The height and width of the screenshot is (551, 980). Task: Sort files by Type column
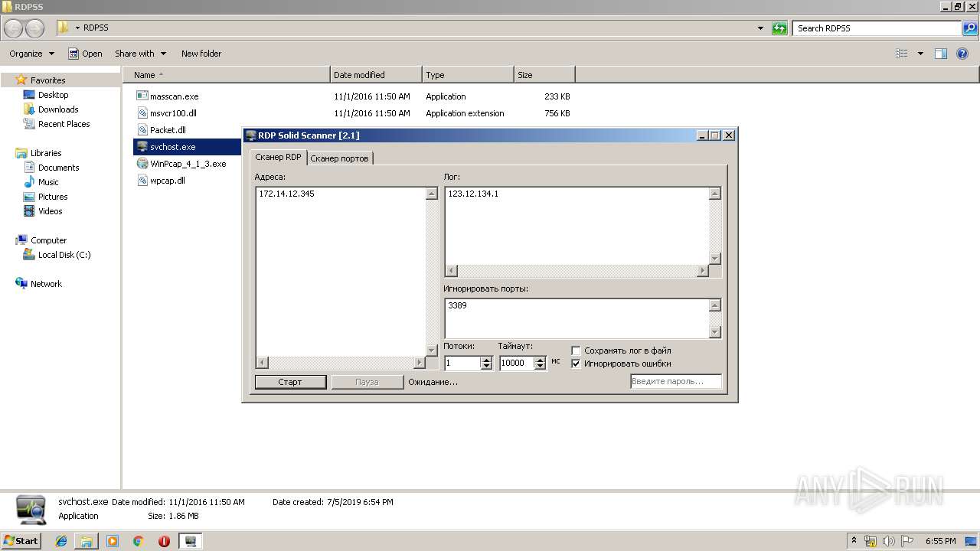coord(468,75)
